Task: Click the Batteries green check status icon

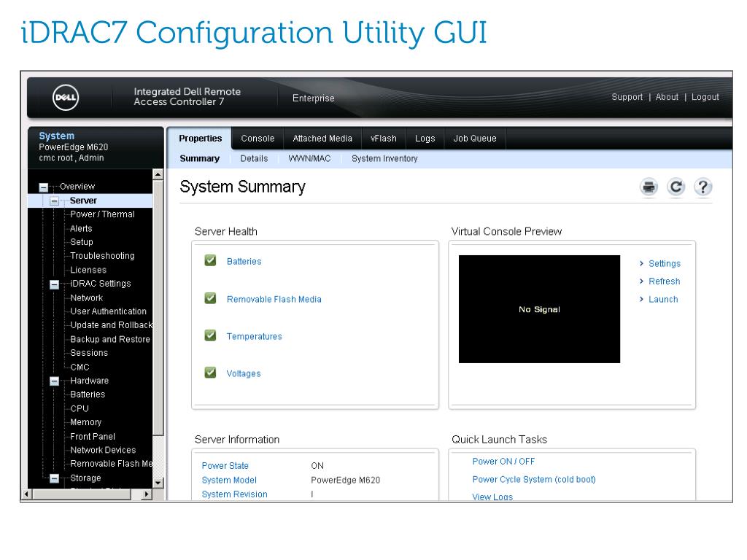Action: pos(210,260)
